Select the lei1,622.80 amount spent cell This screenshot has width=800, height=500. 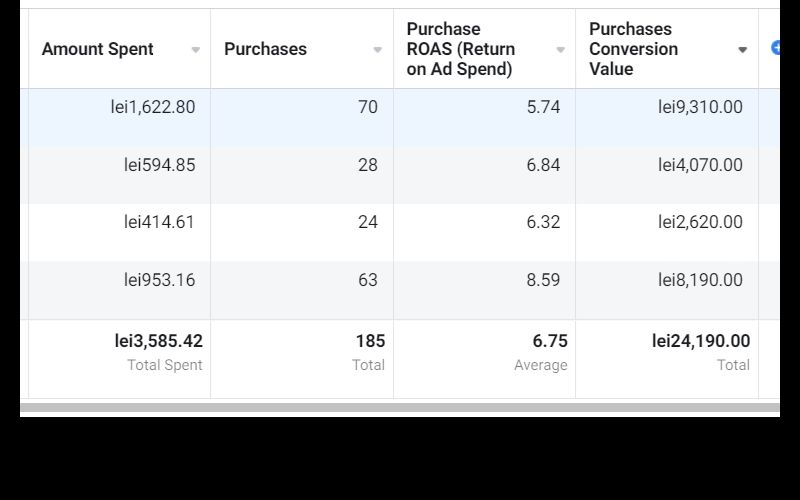click(153, 107)
